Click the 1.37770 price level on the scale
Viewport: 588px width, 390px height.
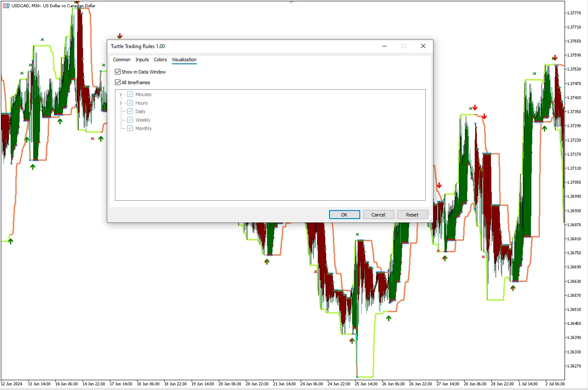tap(574, 13)
